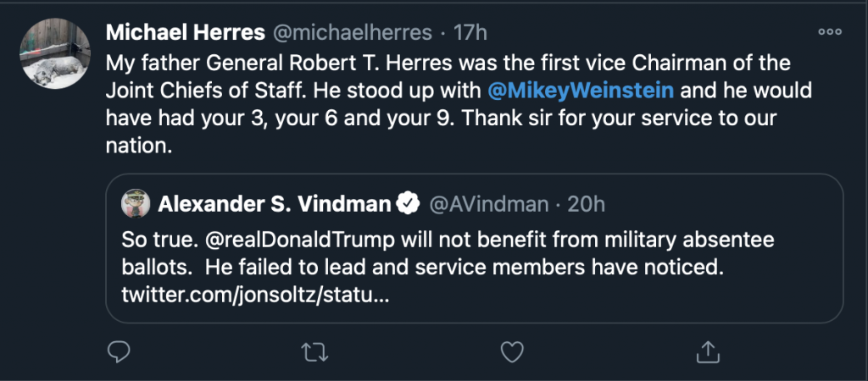Open Michael Herres's profile picture
Image resolution: width=868 pixels, height=381 pixels.
click(55, 52)
